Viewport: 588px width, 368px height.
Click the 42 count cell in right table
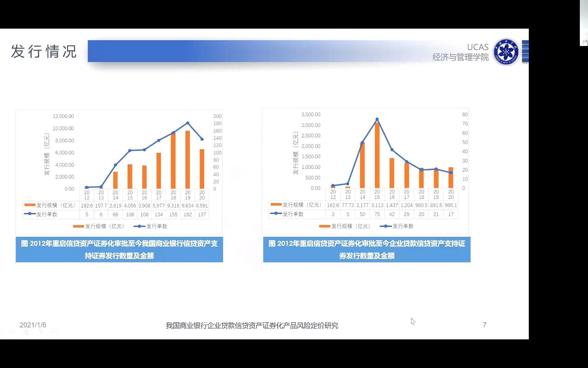pyautogui.click(x=392, y=214)
